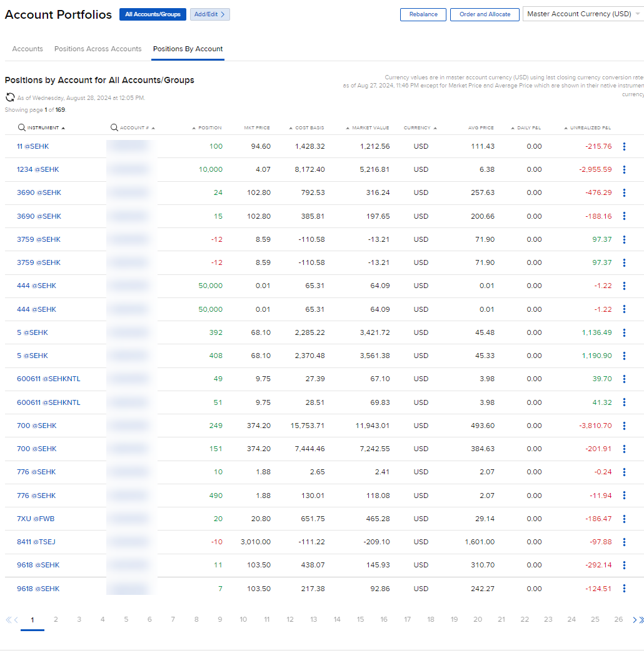Open the Instrument column search
644x653 pixels.
21,127
